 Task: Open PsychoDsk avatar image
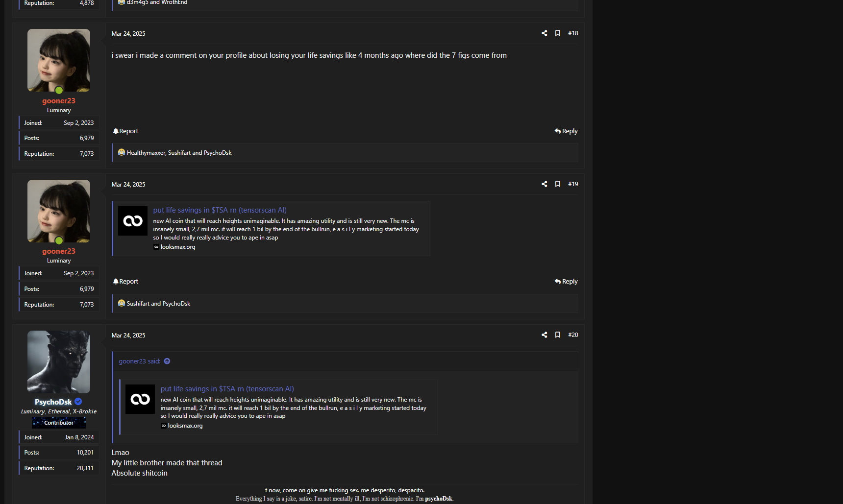[x=59, y=362]
